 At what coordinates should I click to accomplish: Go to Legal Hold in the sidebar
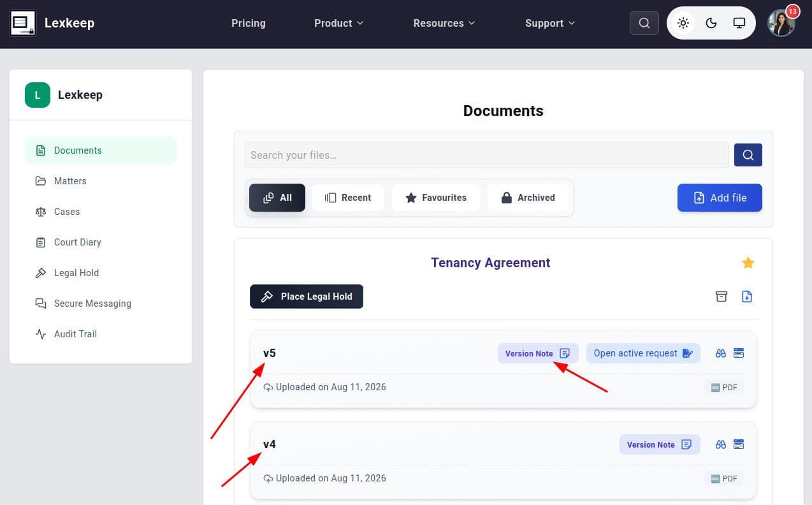(101, 273)
